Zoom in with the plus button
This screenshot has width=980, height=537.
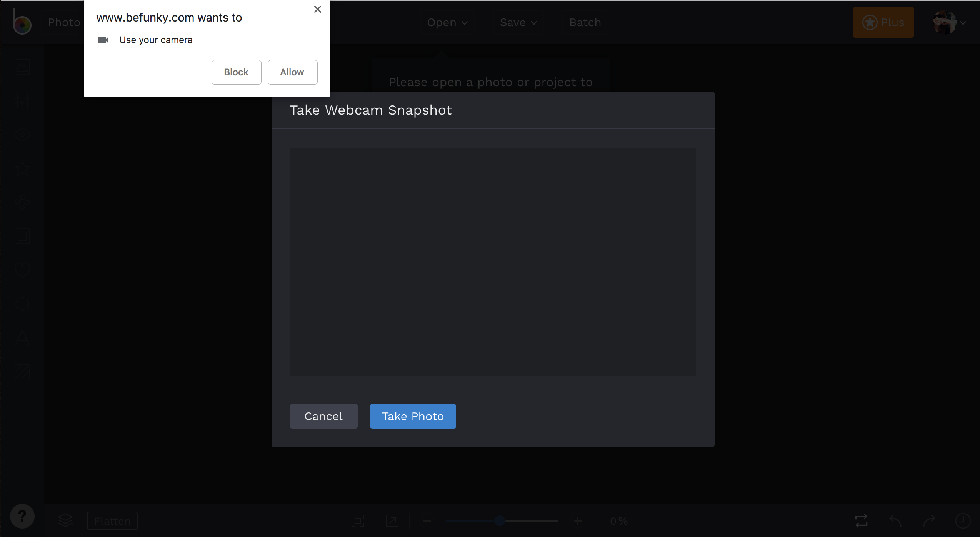[577, 521]
